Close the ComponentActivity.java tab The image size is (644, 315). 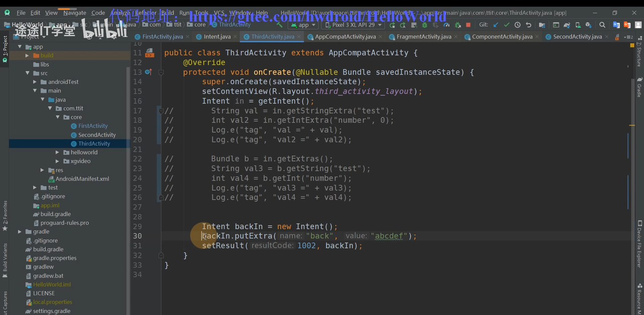[537, 37]
